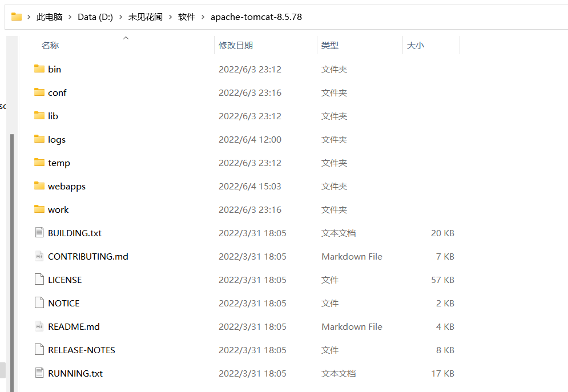Image resolution: width=568 pixels, height=392 pixels.
Task: Click the 20 KB size of BUILDING.txt
Action: click(442, 233)
